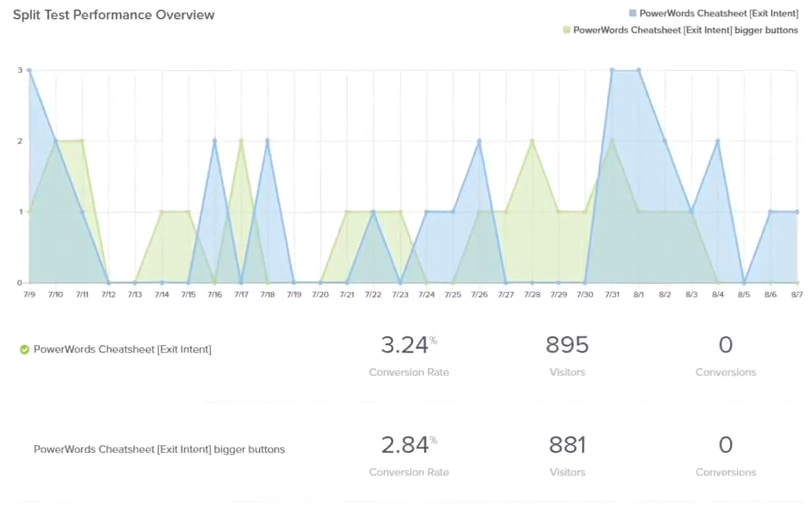
Task: Select blue data point at 7/31 valued 3
Action: click(x=612, y=70)
